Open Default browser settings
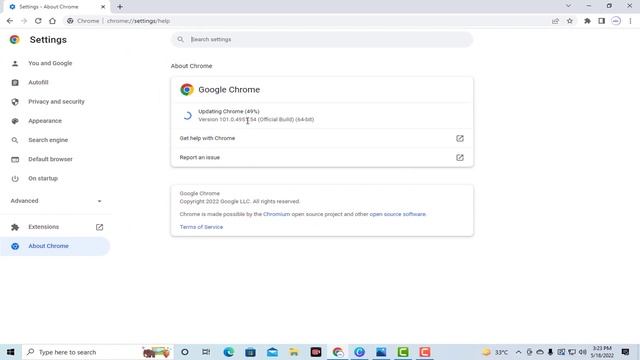Screen dimensions: 640x360 coord(50,159)
